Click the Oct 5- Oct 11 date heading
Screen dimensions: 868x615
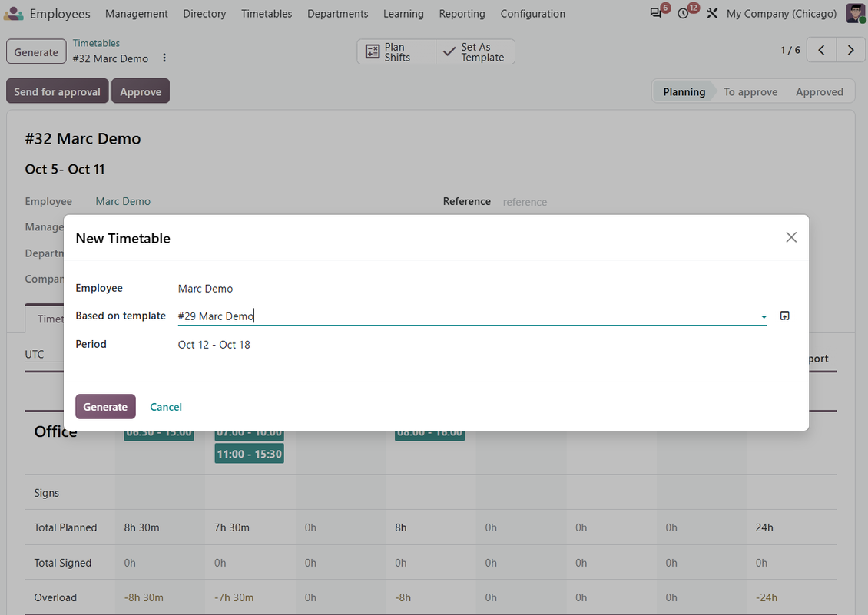point(65,170)
